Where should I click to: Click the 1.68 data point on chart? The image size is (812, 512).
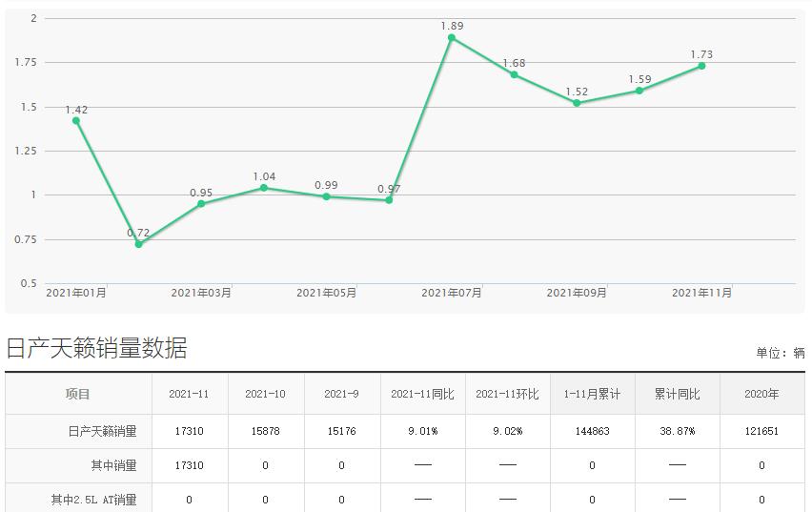514,74
